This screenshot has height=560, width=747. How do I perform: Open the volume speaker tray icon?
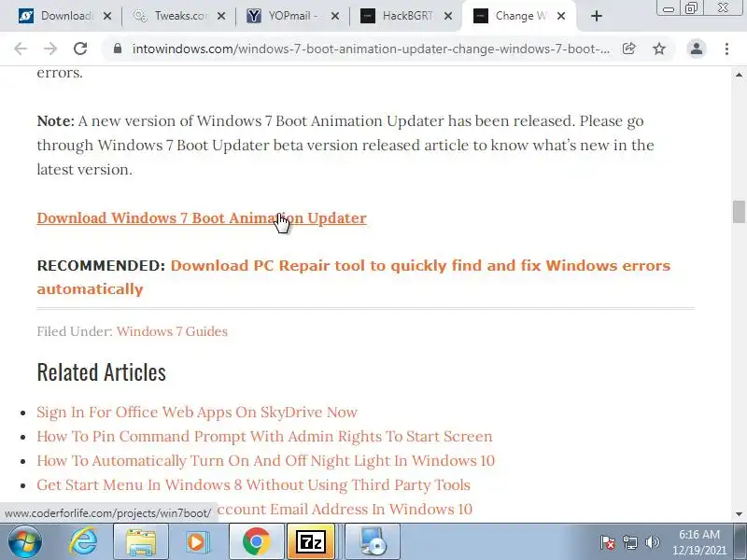click(x=652, y=542)
